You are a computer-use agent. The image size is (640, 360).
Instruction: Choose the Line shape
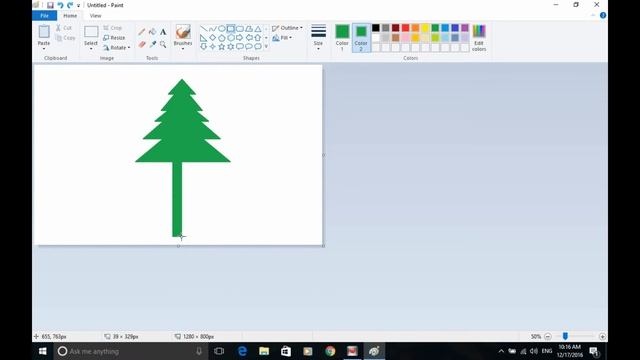click(x=204, y=29)
